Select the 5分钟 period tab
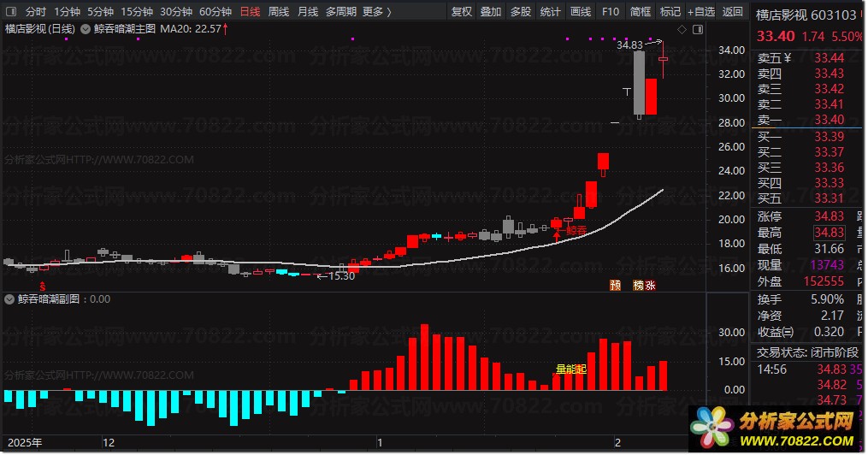This screenshot has height=455, width=868. click(100, 11)
